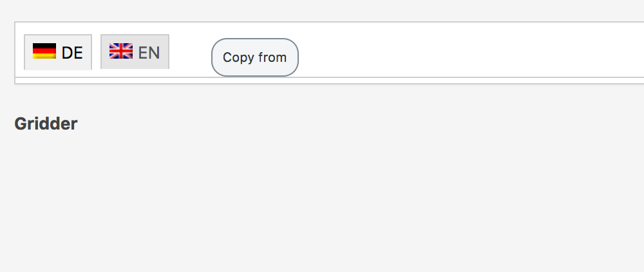Click the "DE" text label
The image size is (644, 272).
72,53
